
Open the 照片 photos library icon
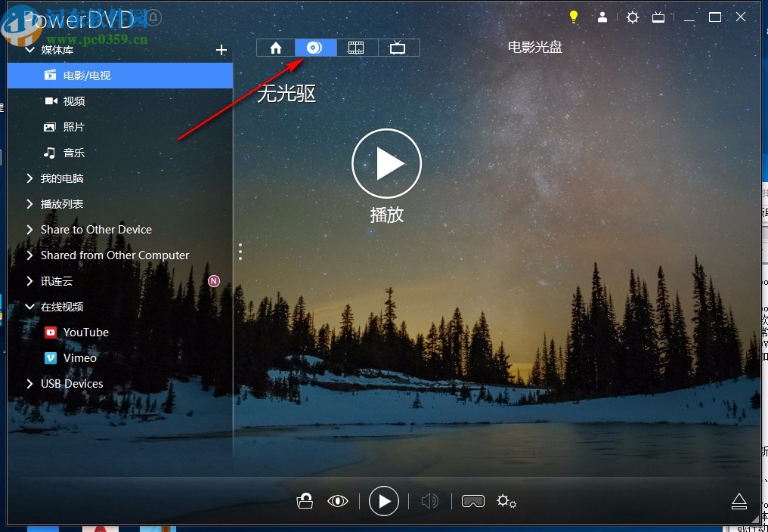[49, 126]
